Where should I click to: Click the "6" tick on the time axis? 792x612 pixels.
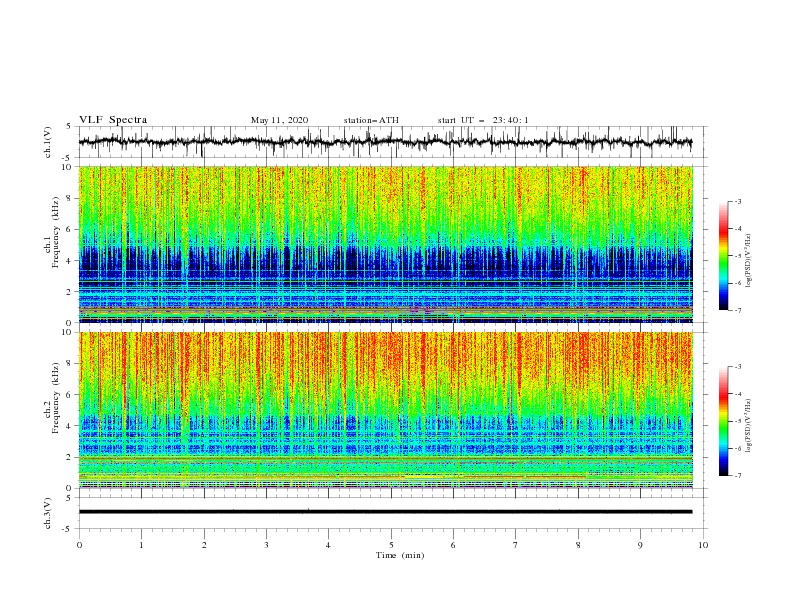click(453, 545)
